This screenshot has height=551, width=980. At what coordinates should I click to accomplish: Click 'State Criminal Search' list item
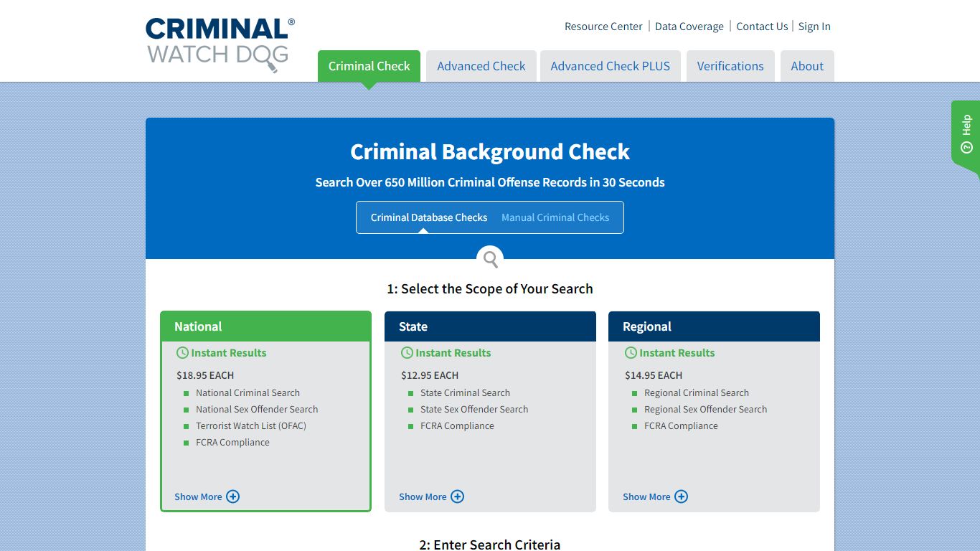465,392
